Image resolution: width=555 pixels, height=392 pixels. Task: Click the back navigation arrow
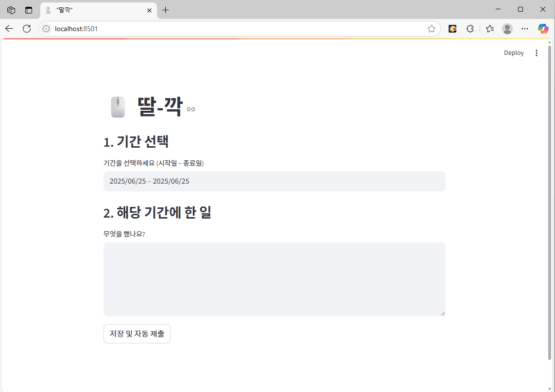pos(9,28)
